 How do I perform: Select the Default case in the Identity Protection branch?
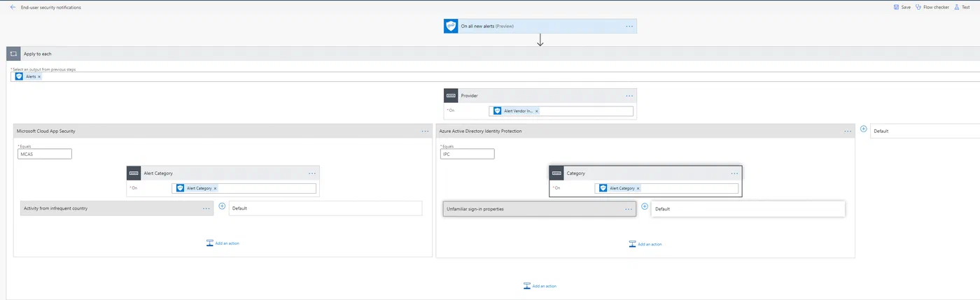coord(748,209)
